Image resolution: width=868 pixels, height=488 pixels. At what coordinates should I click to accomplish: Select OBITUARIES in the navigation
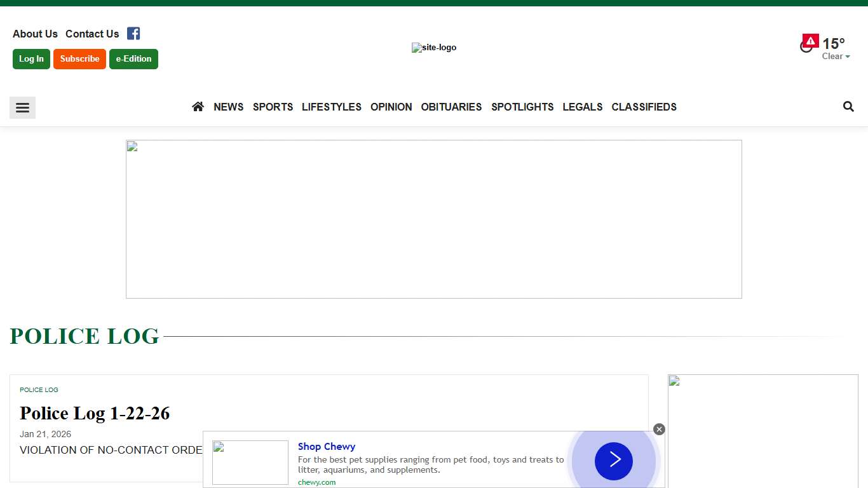(x=451, y=107)
